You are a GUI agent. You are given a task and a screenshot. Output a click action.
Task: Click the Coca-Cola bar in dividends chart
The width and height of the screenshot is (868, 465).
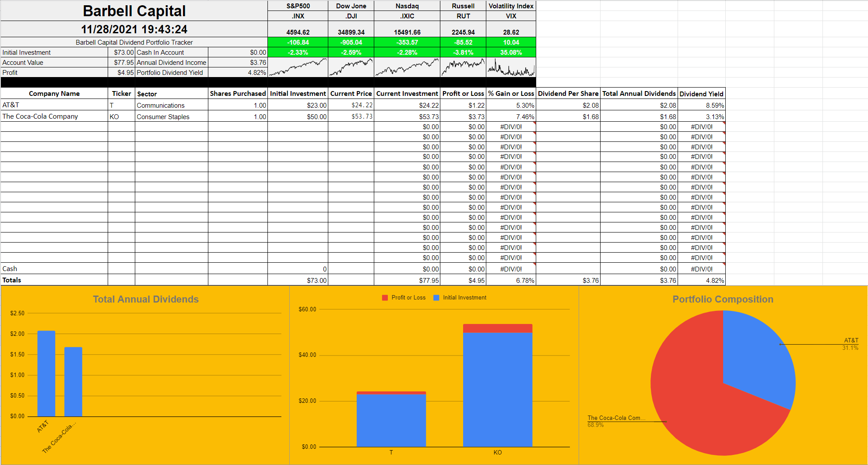pyautogui.click(x=73, y=382)
